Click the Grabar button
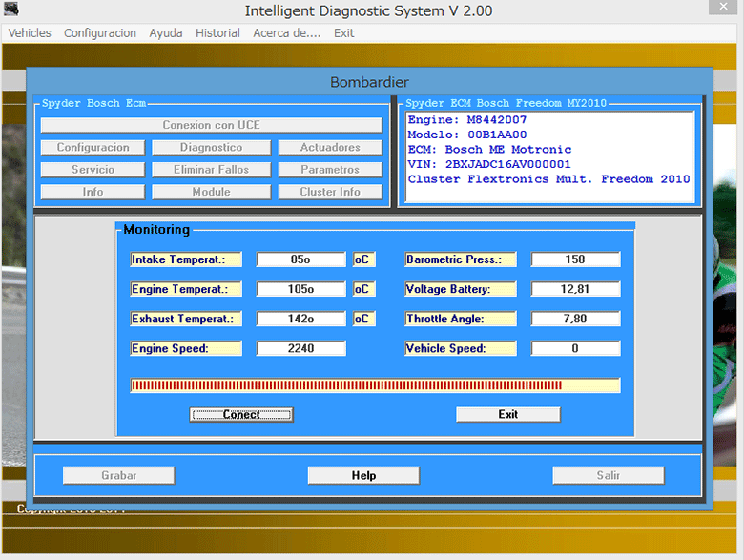Image resolution: width=744 pixels, height=560 pixels. pyautogui.click(x=118, y=475)
